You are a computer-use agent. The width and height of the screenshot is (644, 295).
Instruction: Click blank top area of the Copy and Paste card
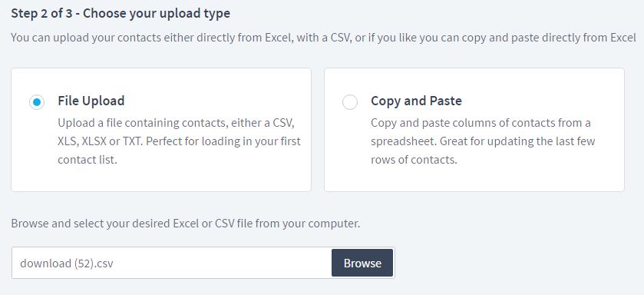click(474, 80)
